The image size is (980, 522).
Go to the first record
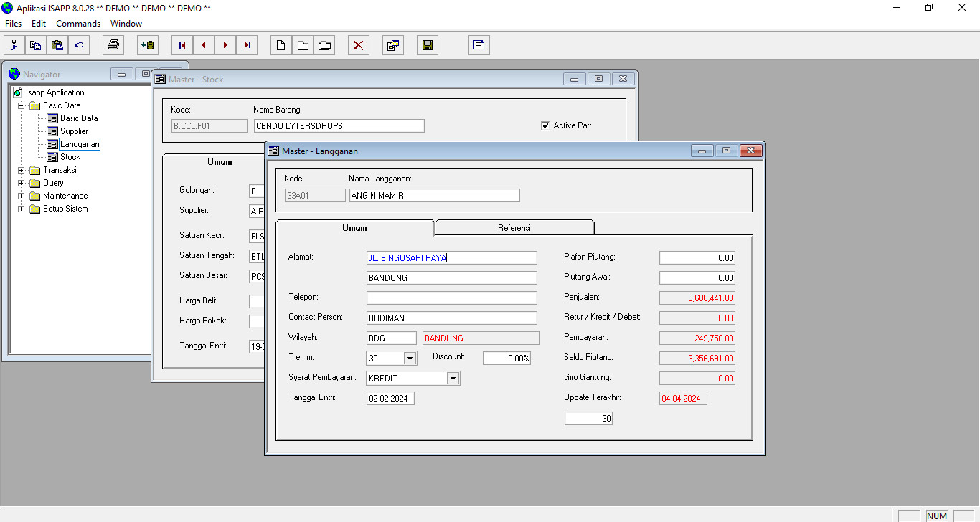pyautogui.click(x=182, y=45)
